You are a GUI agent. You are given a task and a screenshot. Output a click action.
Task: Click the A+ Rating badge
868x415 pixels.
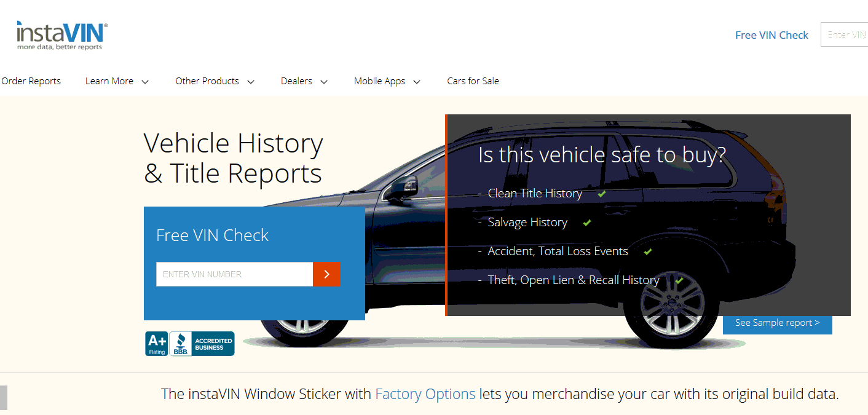pos(157,344)
